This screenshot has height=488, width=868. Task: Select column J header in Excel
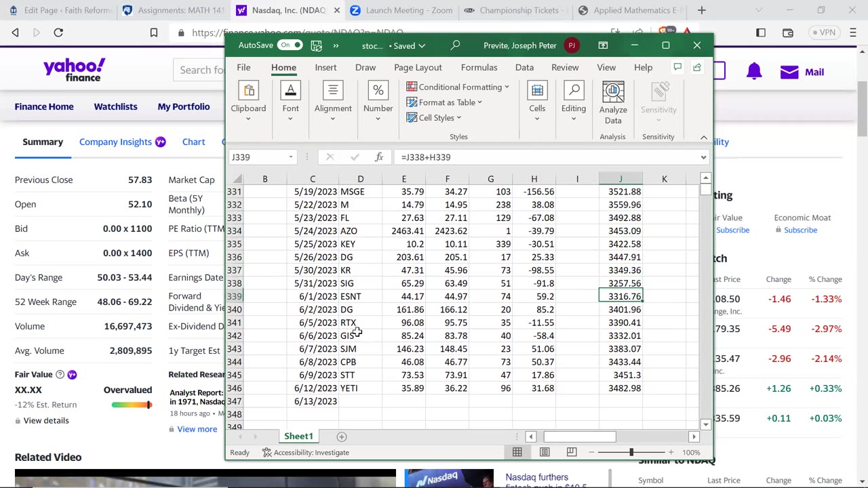click(620, 179)
